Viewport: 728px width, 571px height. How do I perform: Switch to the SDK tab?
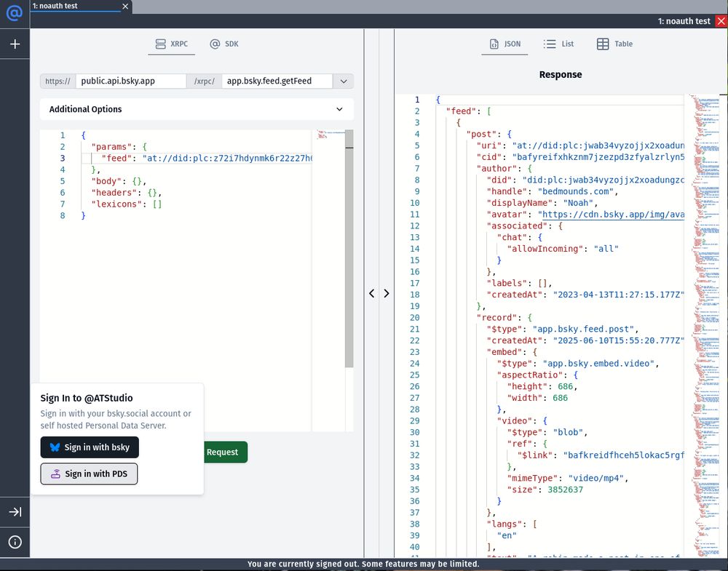click(x=224, y=44)
